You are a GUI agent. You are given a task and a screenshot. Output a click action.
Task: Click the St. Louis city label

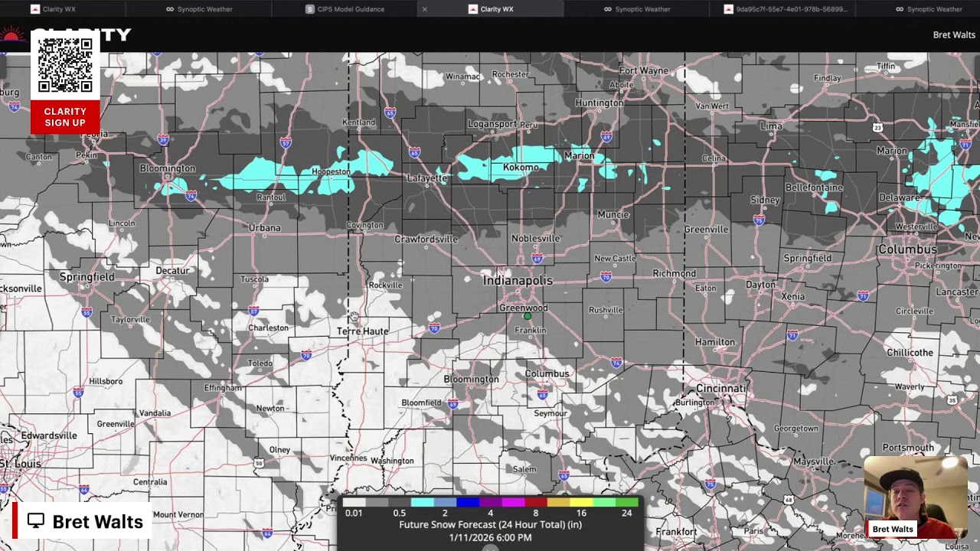[21, 464]
